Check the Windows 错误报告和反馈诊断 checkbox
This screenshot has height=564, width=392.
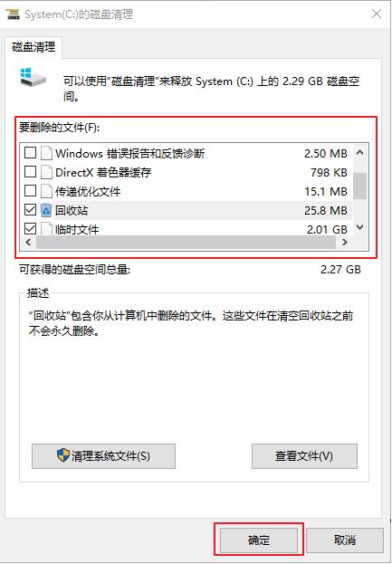pyautogui.click(x=30, y=153)
